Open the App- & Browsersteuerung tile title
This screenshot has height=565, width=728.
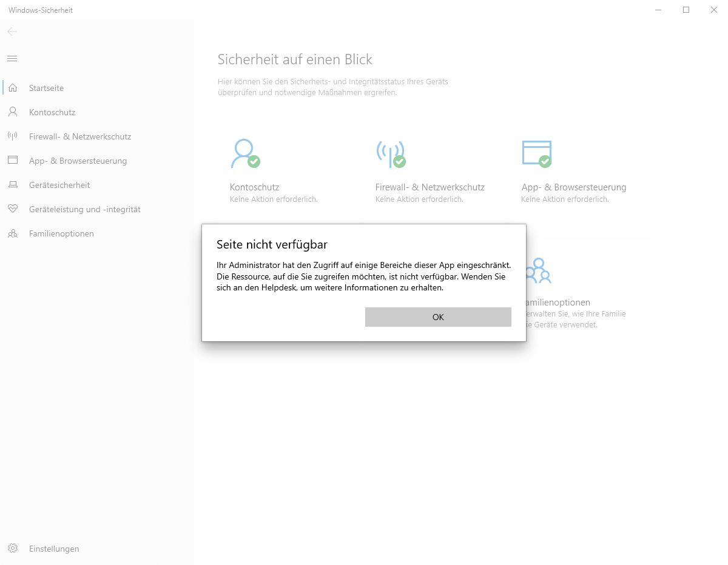(x=574, y=187)
